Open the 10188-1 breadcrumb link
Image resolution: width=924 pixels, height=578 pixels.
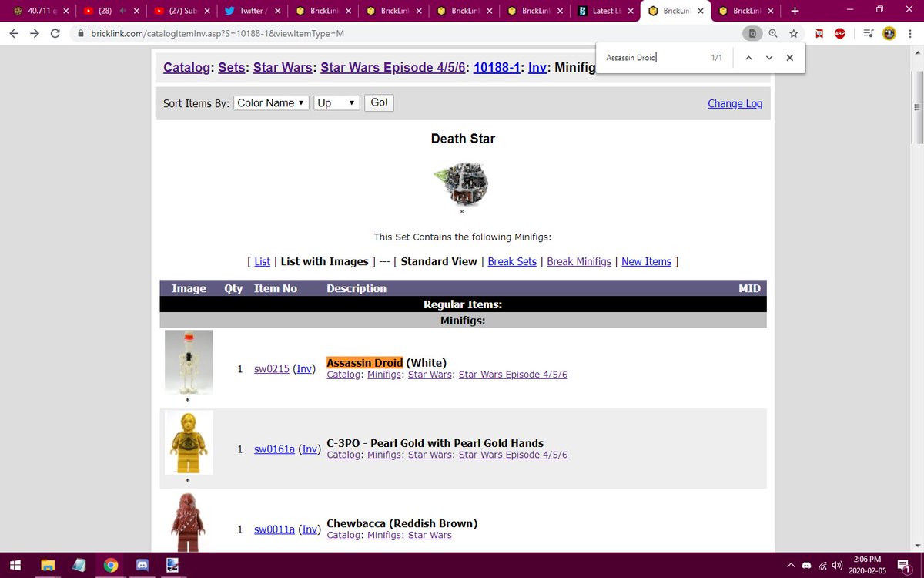(497, 67)
